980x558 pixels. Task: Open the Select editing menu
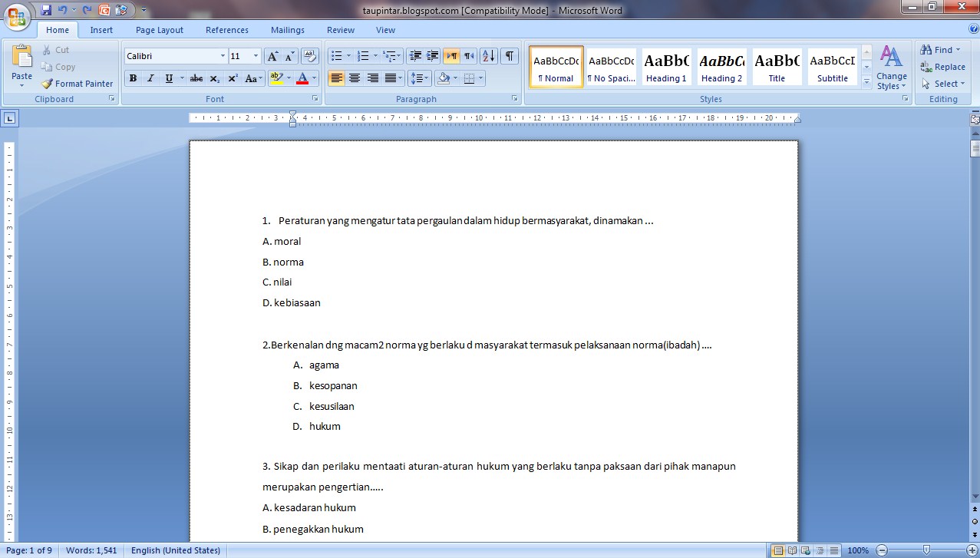943,84
